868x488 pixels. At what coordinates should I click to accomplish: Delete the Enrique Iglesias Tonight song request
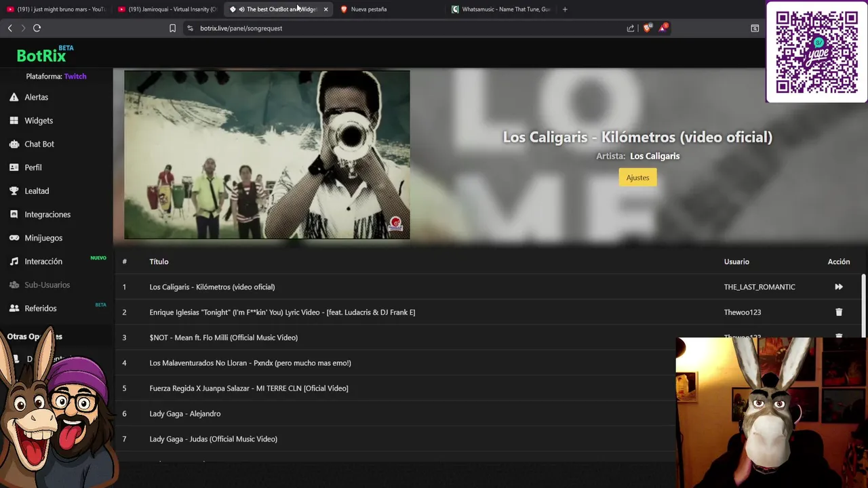(x=839, y=312)
